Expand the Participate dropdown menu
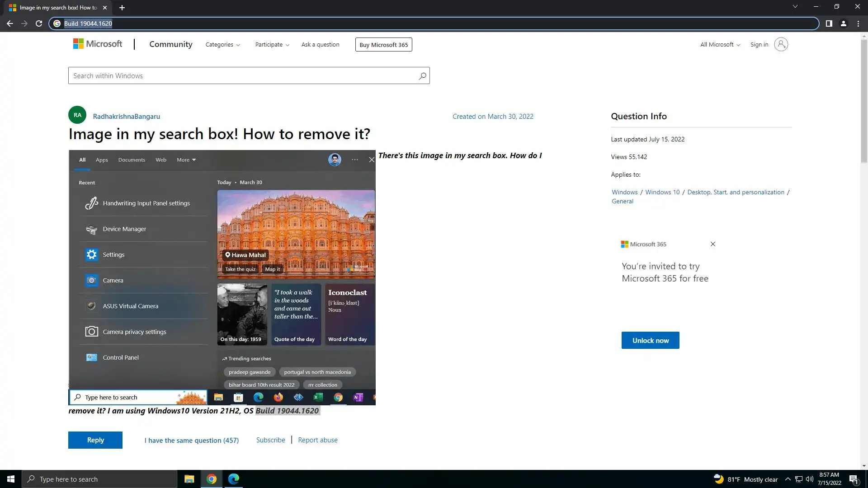This screenshot has height=488, width=868. 272,45
